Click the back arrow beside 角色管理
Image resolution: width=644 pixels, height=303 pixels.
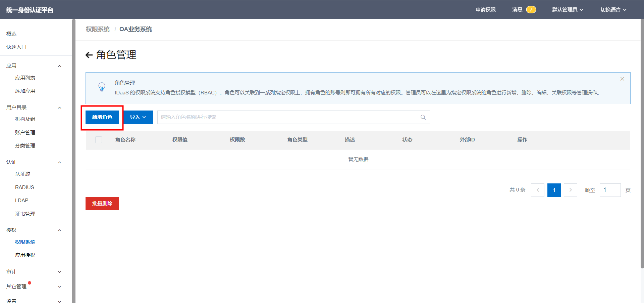tap(89, 55)
